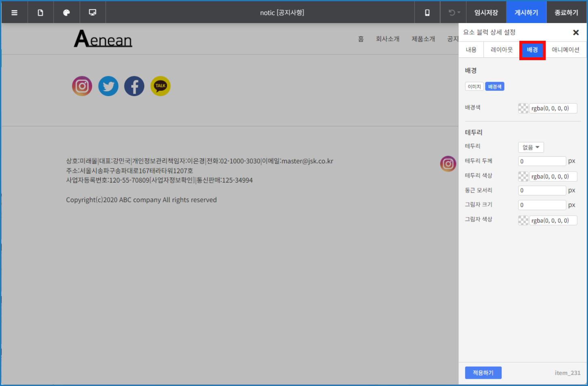The image size is (588, 386).
Task: Preview the site in mobile view
Action: click(x=427, y=12)
